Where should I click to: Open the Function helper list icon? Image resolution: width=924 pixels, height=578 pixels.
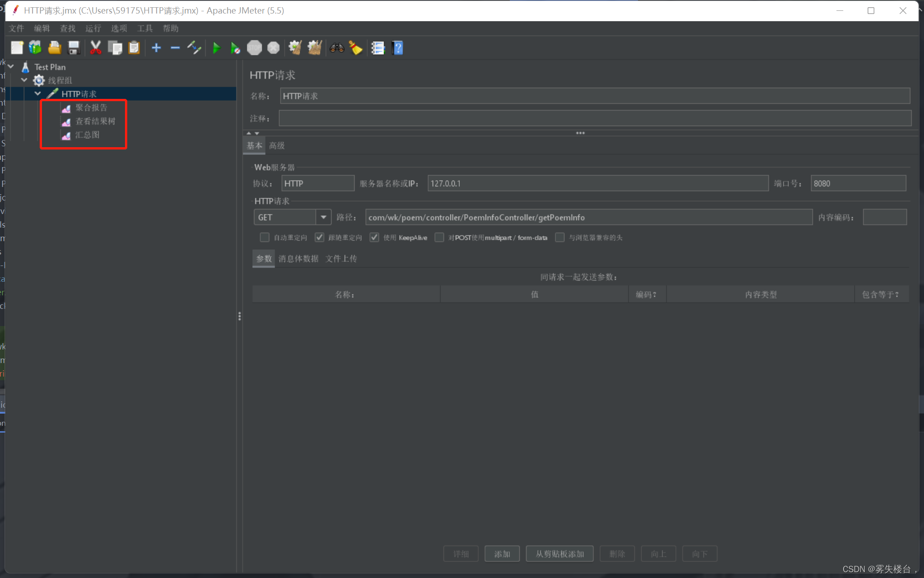(378, 48)
